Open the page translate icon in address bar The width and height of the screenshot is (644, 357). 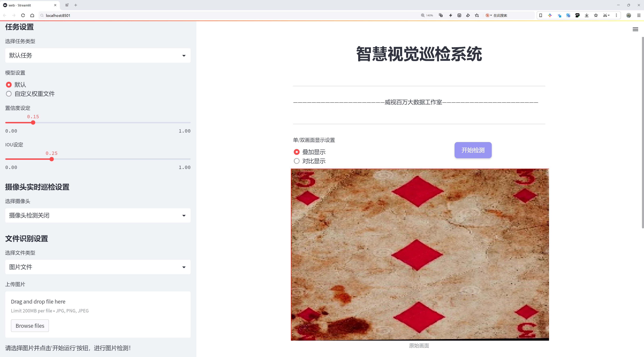pos(441,15)
